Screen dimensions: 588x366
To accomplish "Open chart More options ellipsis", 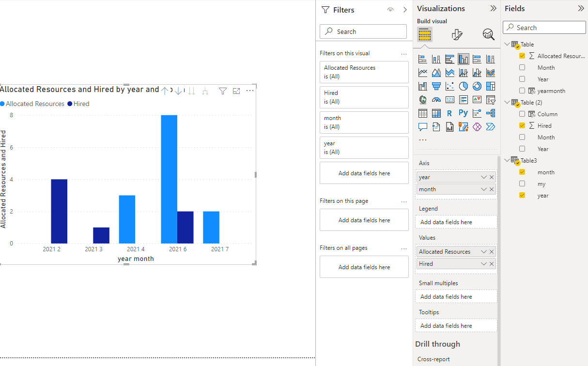I will click(x=250, y=91).
